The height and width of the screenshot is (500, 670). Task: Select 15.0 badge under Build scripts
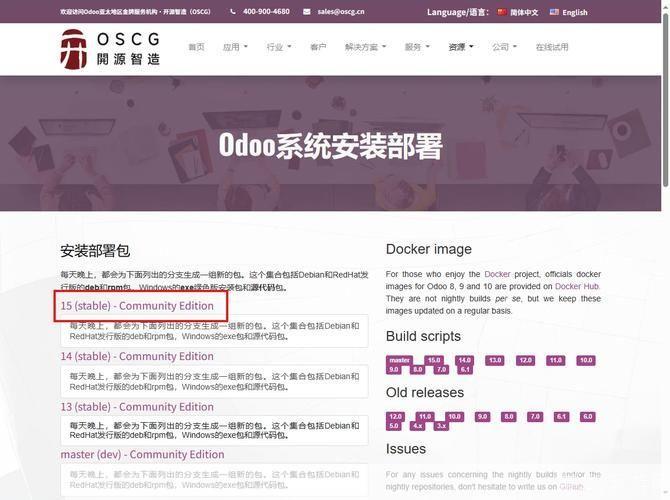click(434, 360)
